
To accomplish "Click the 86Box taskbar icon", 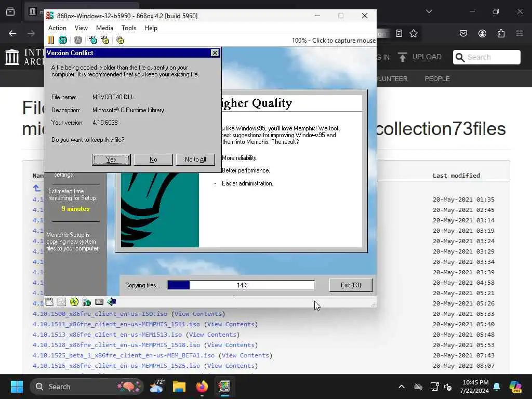I will click(x=224, y=387).
